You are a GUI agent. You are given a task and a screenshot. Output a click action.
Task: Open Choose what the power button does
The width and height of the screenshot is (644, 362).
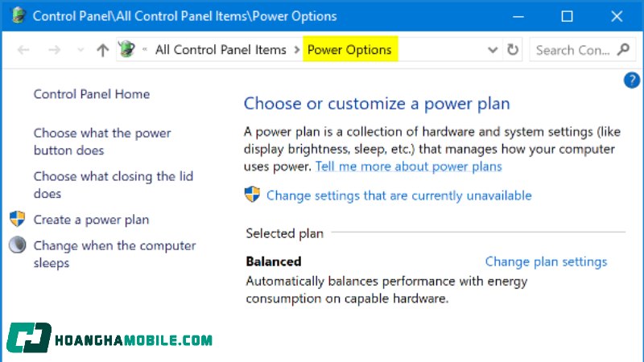click(x=102, y=142)
